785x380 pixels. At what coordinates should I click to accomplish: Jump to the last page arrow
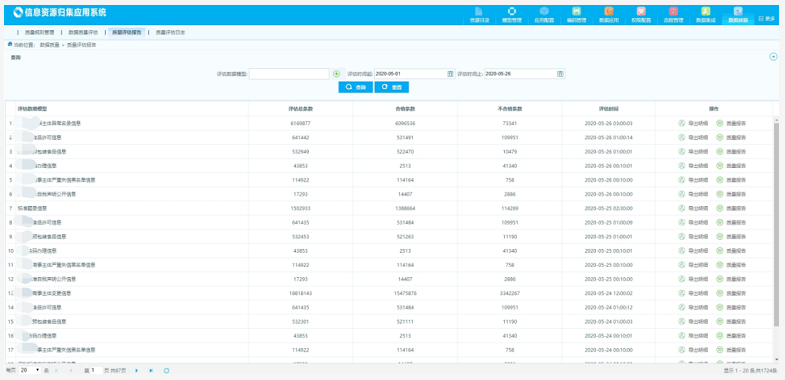tap(151, 370)
